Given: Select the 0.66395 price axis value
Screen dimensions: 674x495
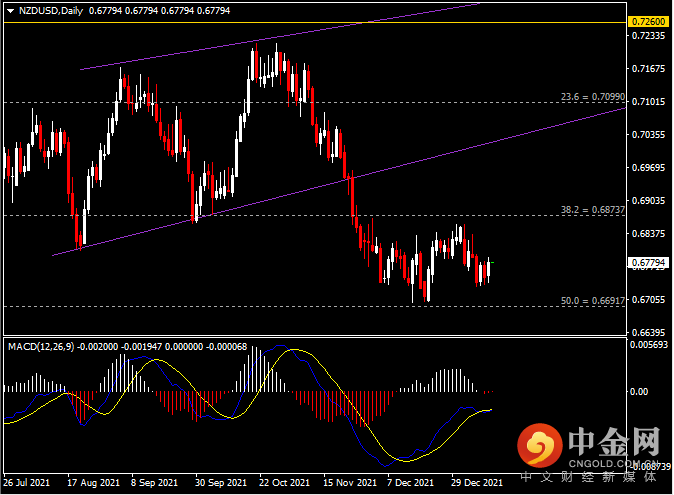Looking at the screenshot, I should pos(649,333).
